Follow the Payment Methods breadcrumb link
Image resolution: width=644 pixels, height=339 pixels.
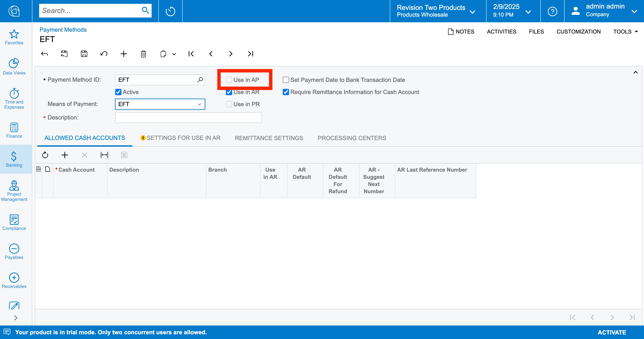click(x=63, y=30)
